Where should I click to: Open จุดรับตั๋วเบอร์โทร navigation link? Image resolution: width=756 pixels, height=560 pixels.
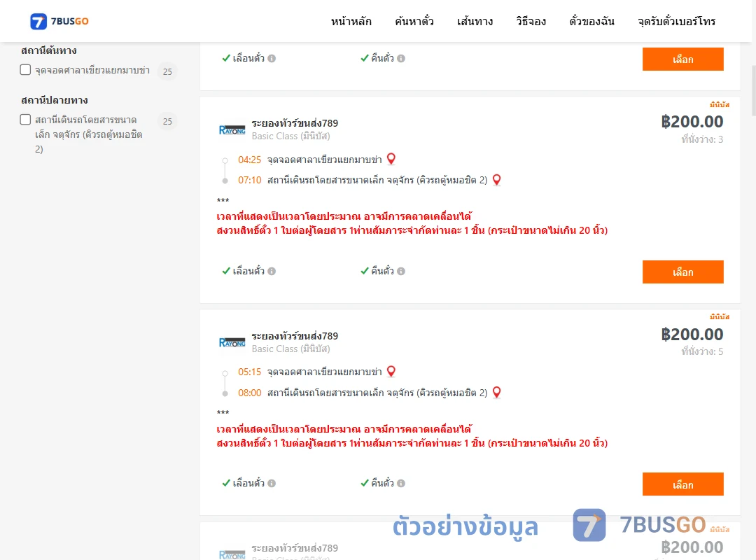tap(676, 21)
